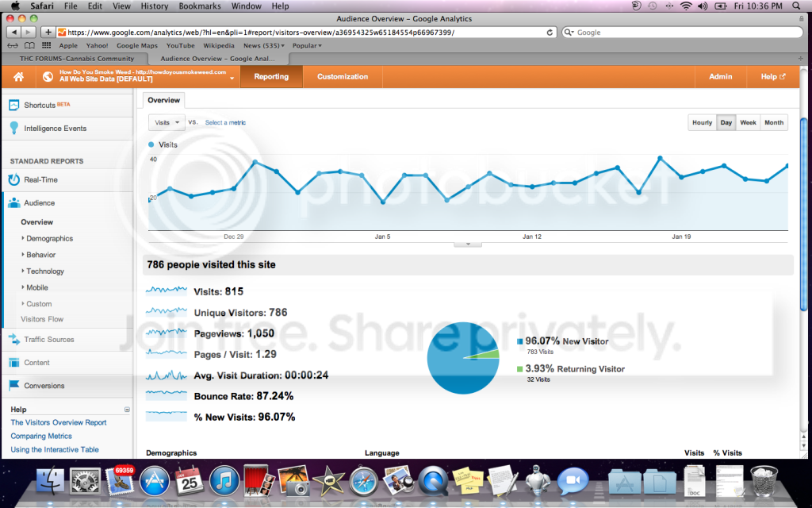Screen dimensions: 812x508
Task: Open the Reading List glasses icon
Action: [13, 45]
